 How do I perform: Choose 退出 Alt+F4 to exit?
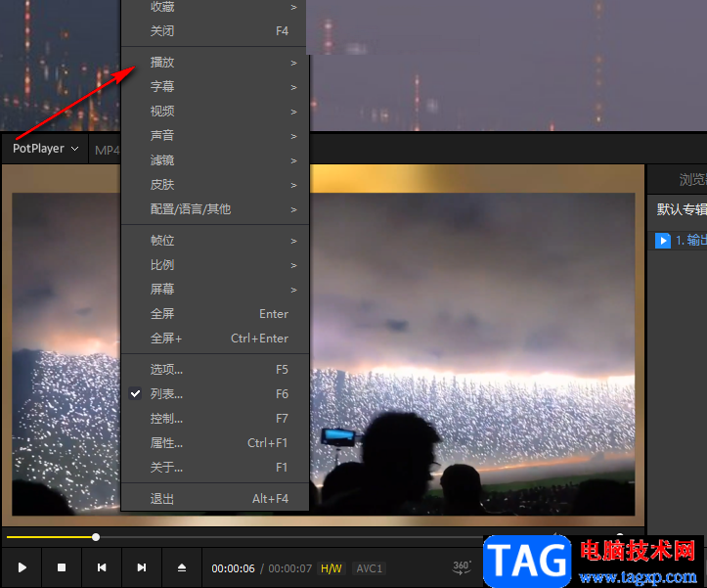click(x=215, y=499)
